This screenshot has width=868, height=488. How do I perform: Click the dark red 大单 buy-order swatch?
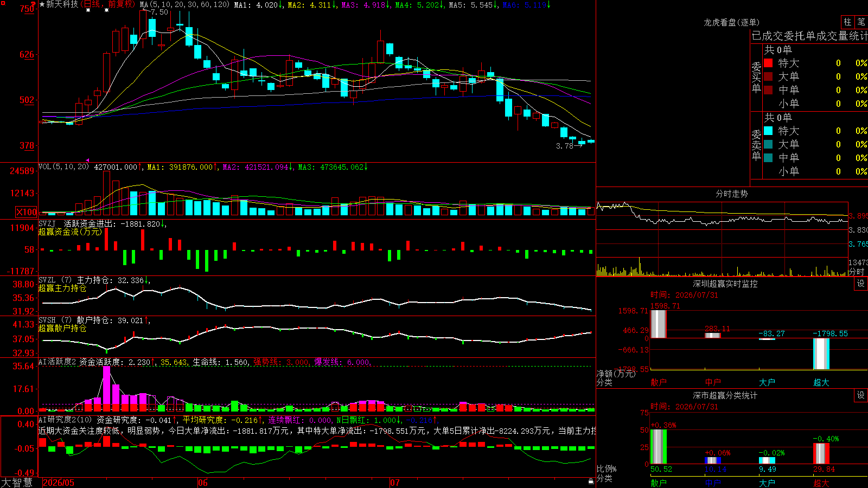pyautogui.click(x=768, y=76)
